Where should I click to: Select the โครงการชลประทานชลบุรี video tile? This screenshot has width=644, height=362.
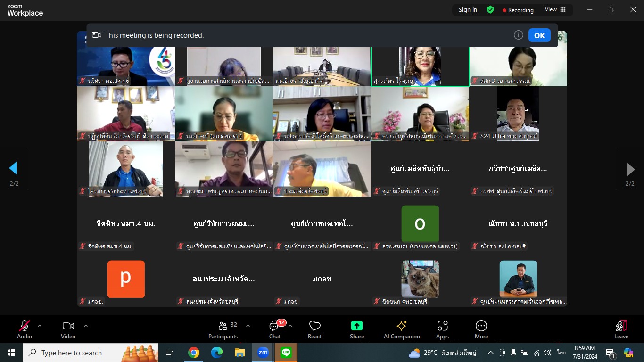(126, 169)
